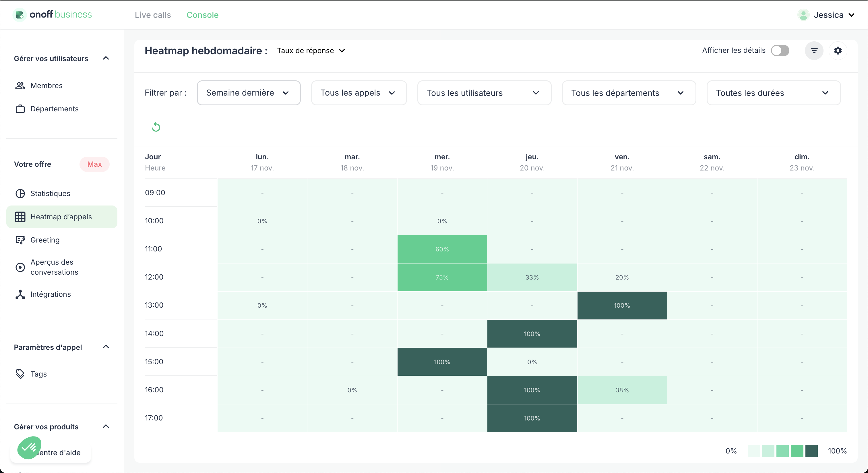Open Membres from the sidebar
The height and width of the screenshot is (473, 868).
(x=62, y=86)
